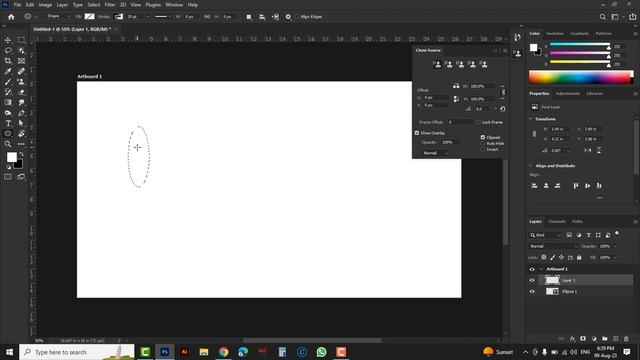Image resolution: width=640 pixels, height=360 pixels.
Task: Switch to the Adjustments tab
Action: 567,93
